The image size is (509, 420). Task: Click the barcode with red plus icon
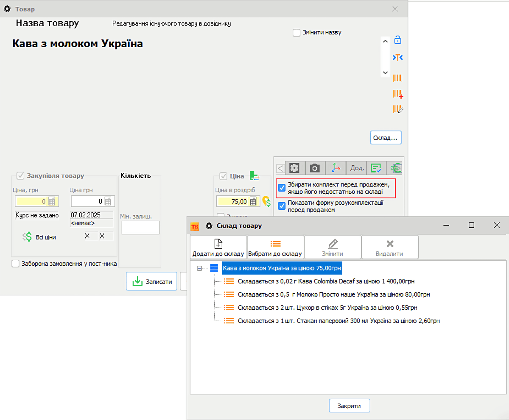pos(397,94)
